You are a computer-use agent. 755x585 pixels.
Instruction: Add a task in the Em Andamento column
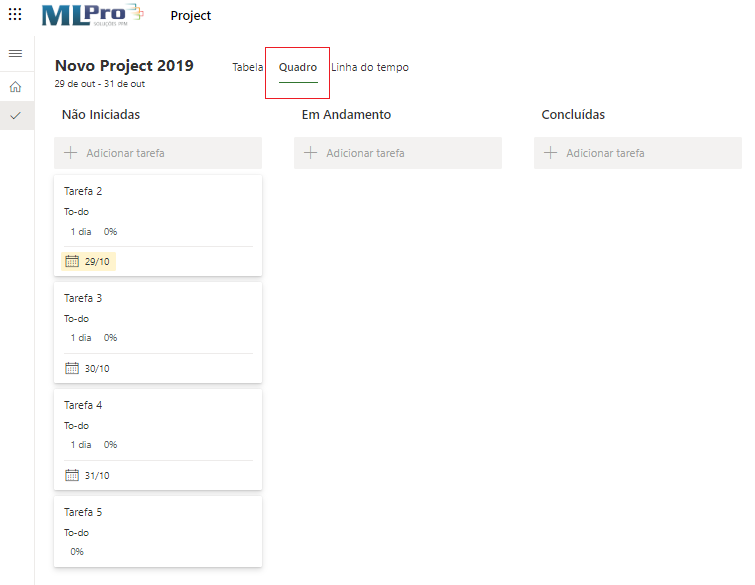tap(398, 153)
